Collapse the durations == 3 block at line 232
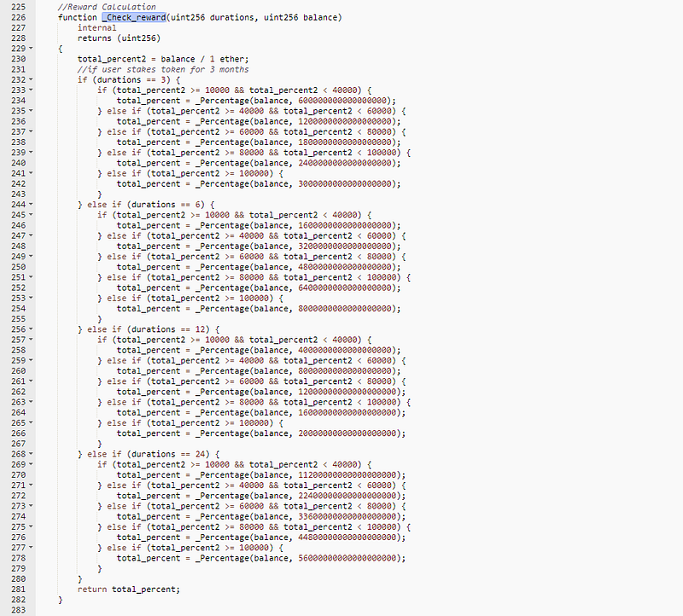Viewport: 683px width, 616px height. click(32, 80)
